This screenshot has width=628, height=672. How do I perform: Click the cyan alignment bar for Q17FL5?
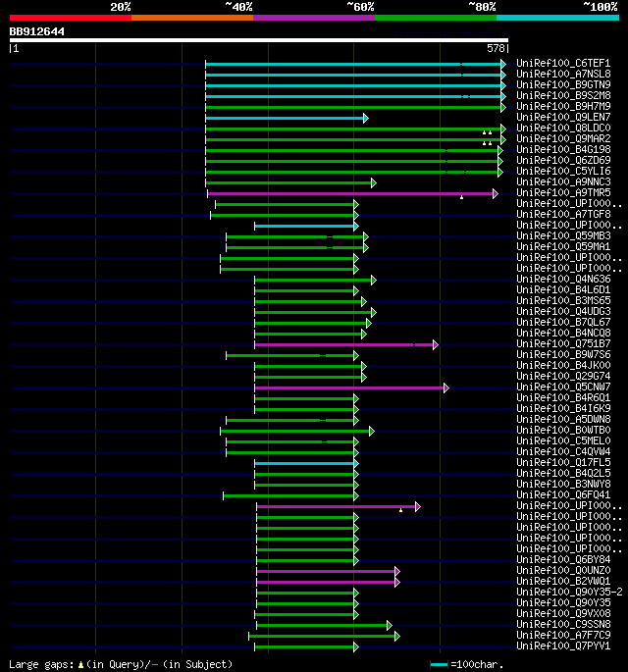[x=304, y=463]
